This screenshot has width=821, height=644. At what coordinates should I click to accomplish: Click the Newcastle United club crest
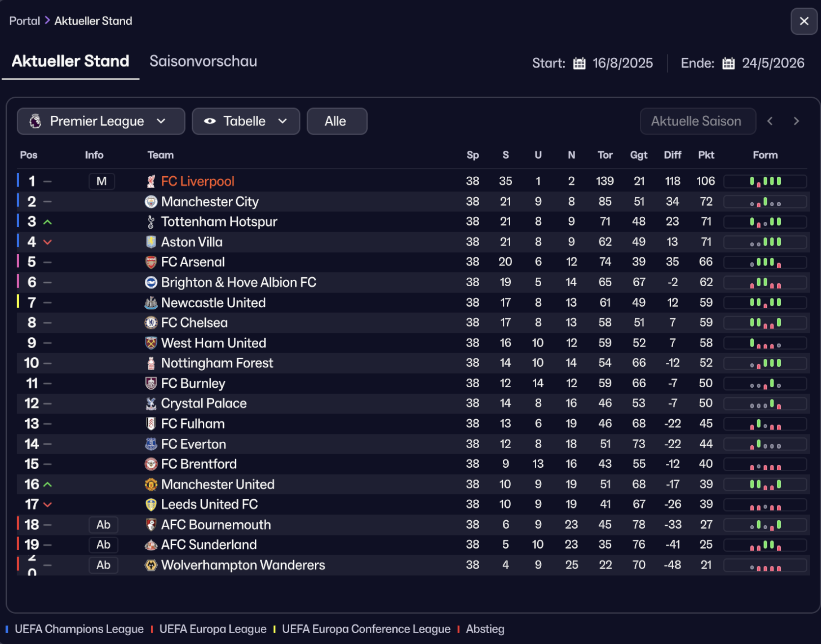point(151,303)
